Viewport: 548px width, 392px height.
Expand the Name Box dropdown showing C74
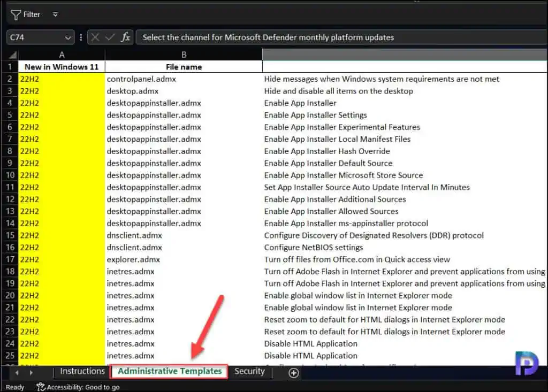pyautogui.click(x=68, y=37)
